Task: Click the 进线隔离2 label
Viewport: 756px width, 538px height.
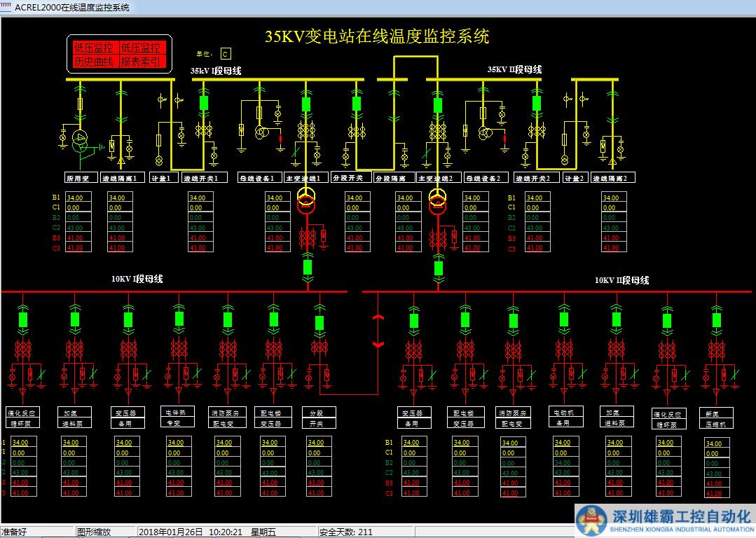Action: coord(613,178)
